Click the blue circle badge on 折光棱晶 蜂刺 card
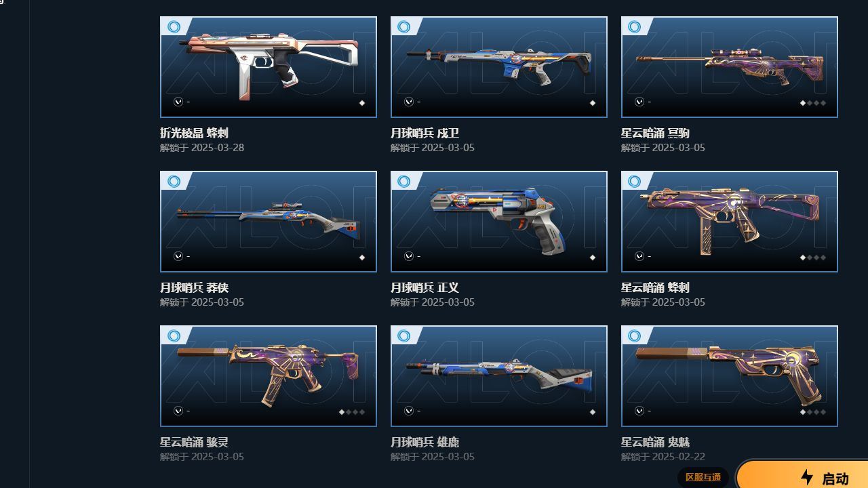Screen dimensions: 868x488 (x=174, y=27)
